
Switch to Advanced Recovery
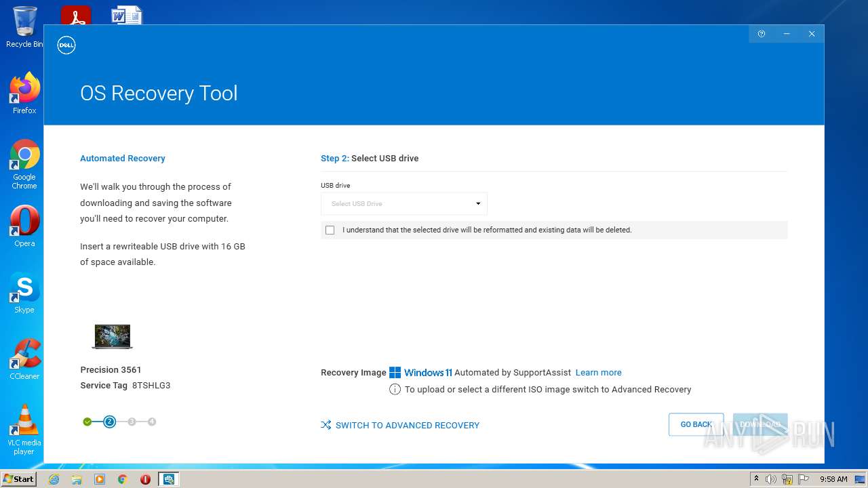click(408, 425)
